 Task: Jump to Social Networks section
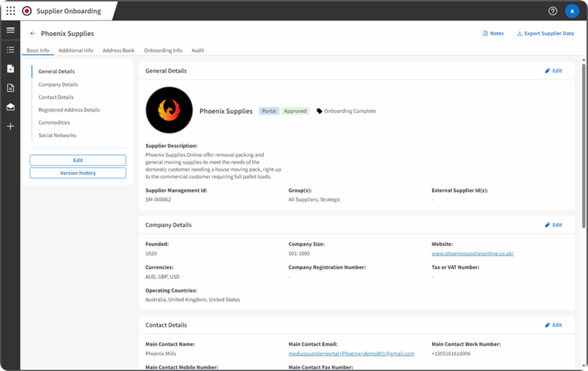click(x=57, y=135)
